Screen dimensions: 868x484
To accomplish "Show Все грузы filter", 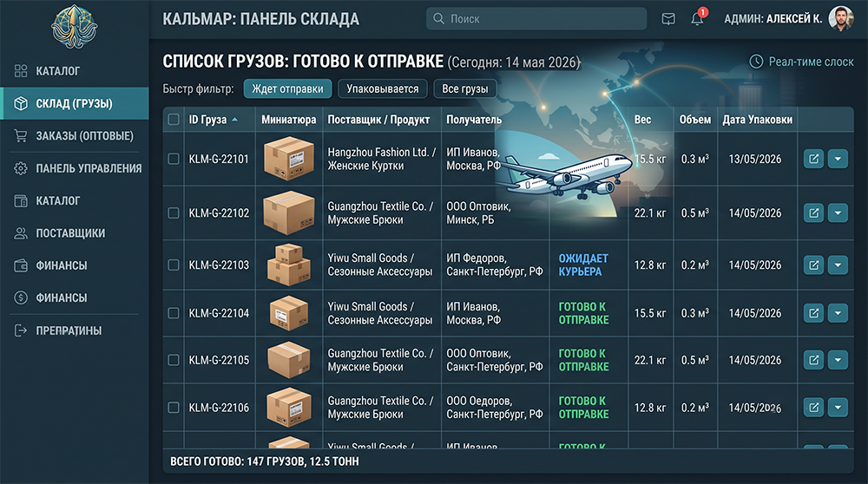I will 465,88.
